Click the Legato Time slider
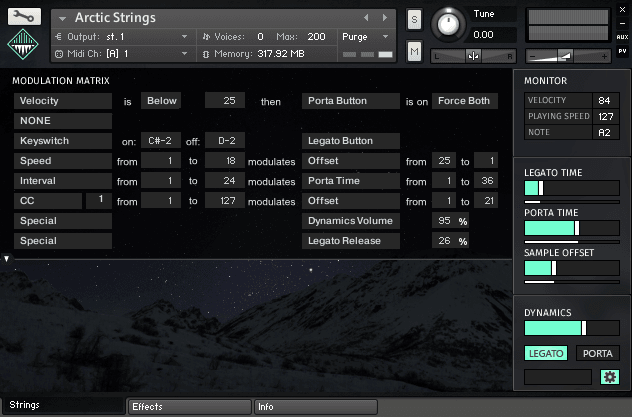 [x=572, y=188]
